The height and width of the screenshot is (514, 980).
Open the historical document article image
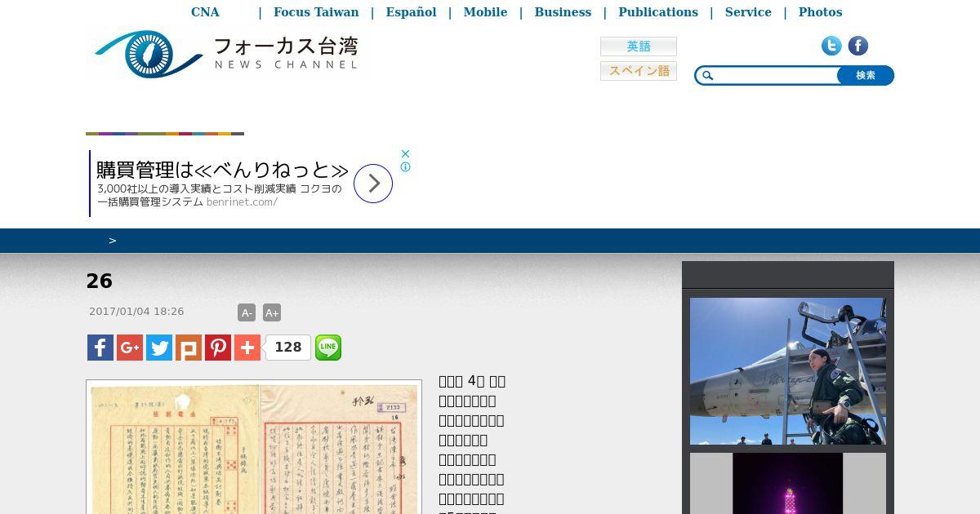tap(254, 447)
